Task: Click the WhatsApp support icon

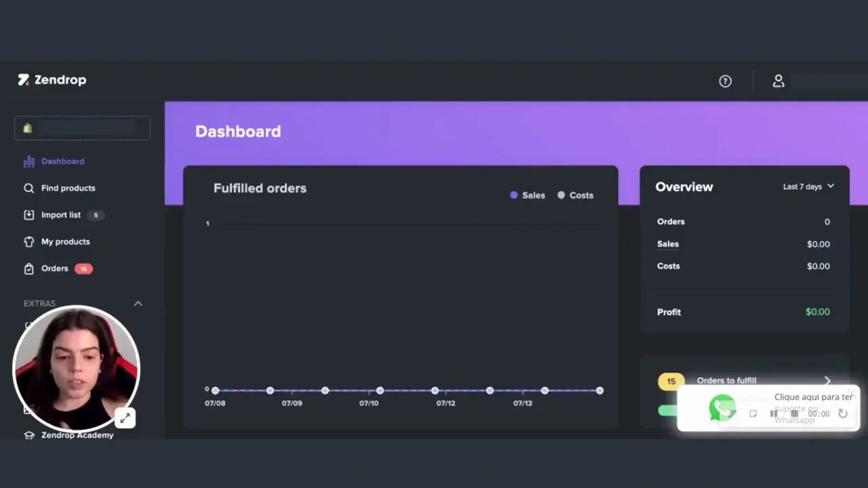Action: 722,408
